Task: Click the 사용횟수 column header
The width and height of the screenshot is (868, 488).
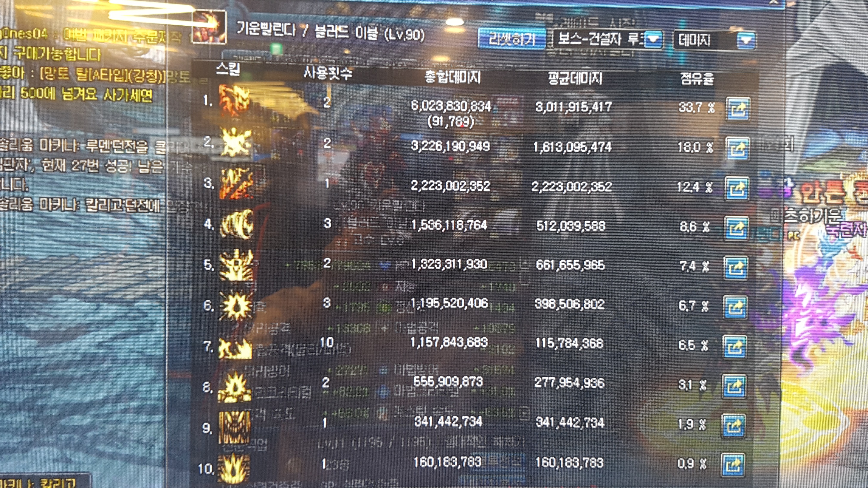Action: click(x=328, y=73)
